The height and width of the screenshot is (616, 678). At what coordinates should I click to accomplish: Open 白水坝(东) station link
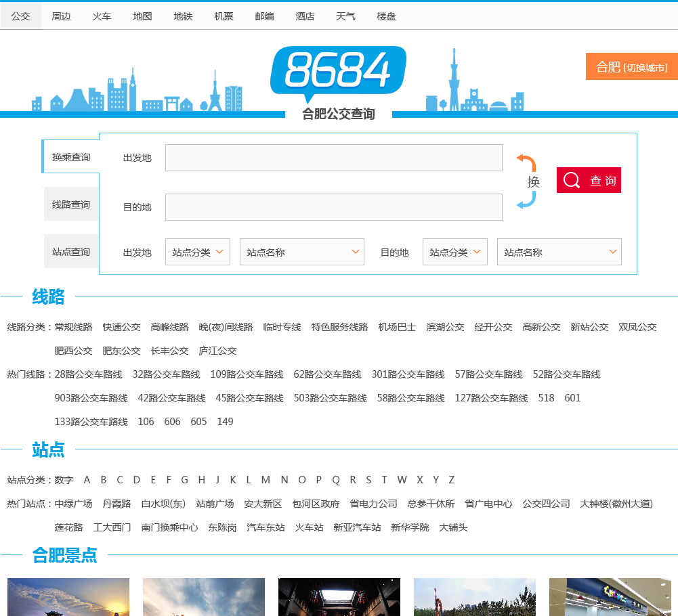[163, 504]
